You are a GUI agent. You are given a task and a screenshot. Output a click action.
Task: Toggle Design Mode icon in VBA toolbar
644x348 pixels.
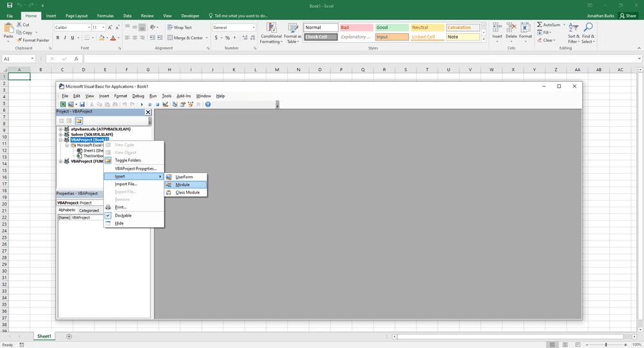pos(165,104)
